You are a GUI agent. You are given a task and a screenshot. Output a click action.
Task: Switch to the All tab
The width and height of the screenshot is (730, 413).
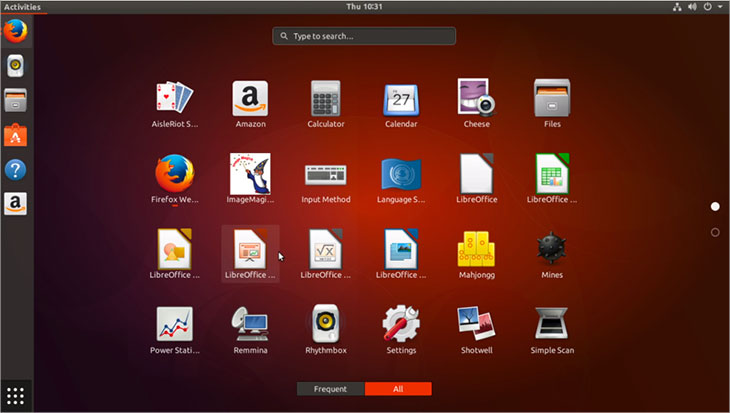coord(398,389)
